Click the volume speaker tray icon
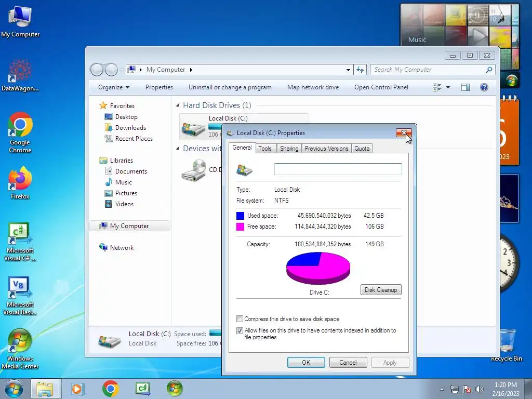The image size is (532, 399). click(x=480, y=389)
